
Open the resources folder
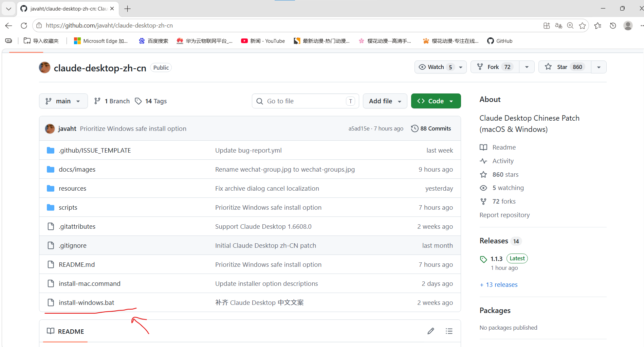coord(73,188)
